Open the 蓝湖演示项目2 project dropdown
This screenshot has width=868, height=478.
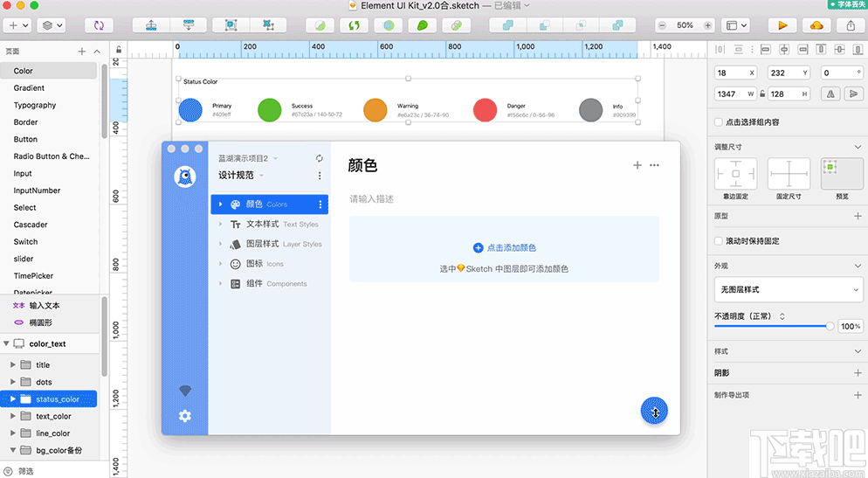pyautogui.click(x=248, y=158)
